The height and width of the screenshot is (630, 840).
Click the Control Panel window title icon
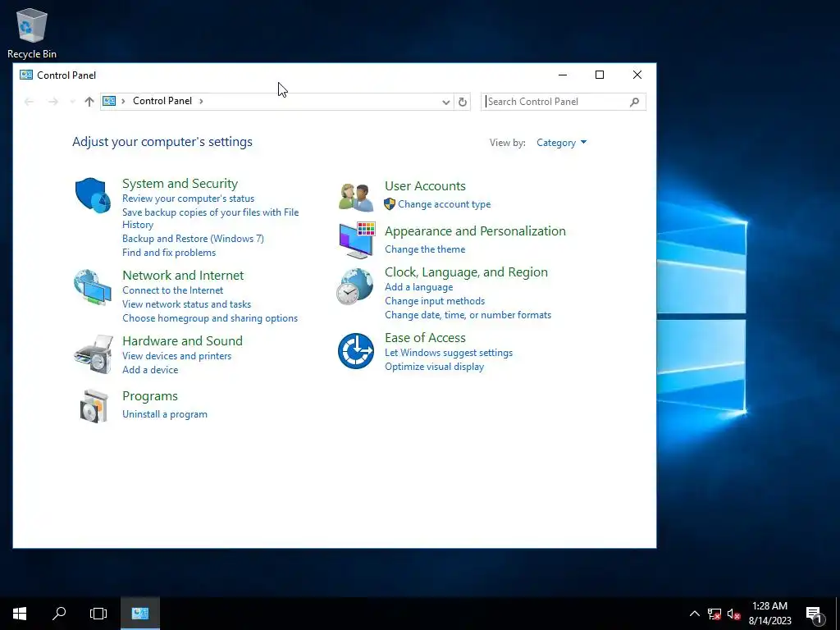[x=25, y=75]
